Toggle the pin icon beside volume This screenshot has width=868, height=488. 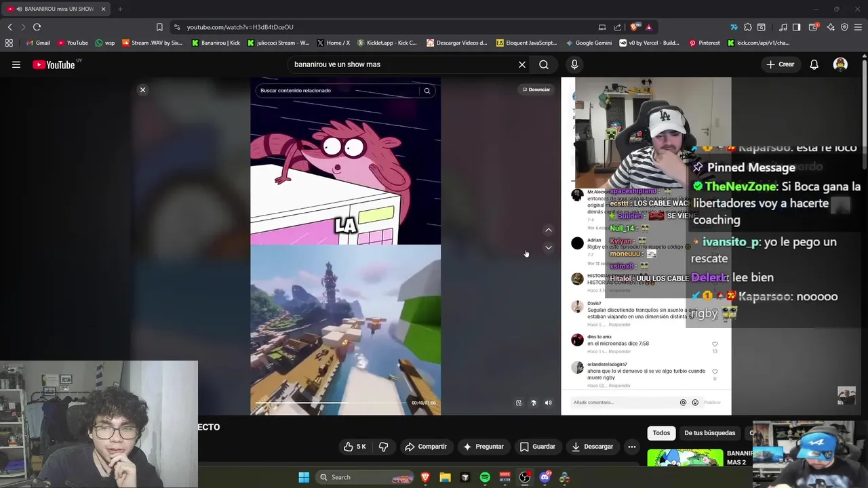534,403
